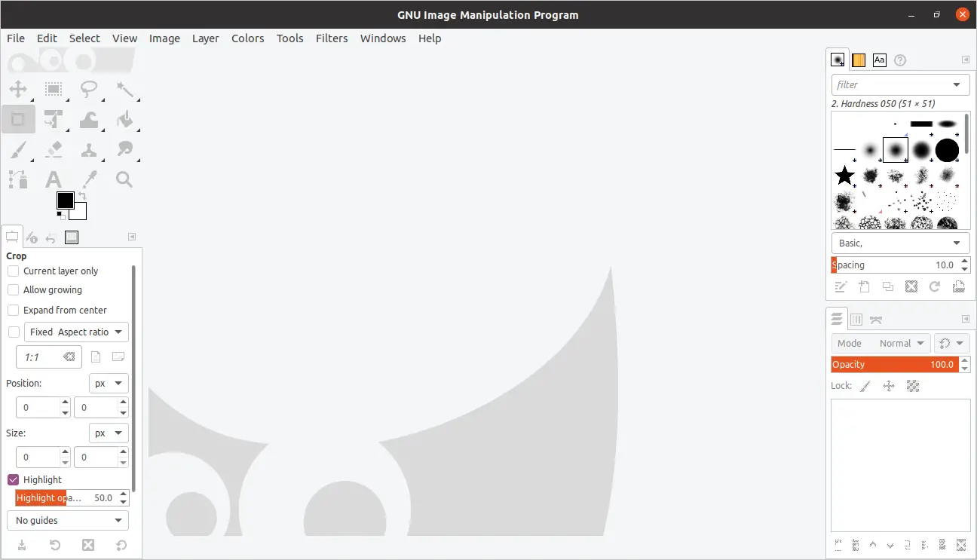977x560 pixels.
Task: Switch to the Images tab
Action: (x=72, y=237)
